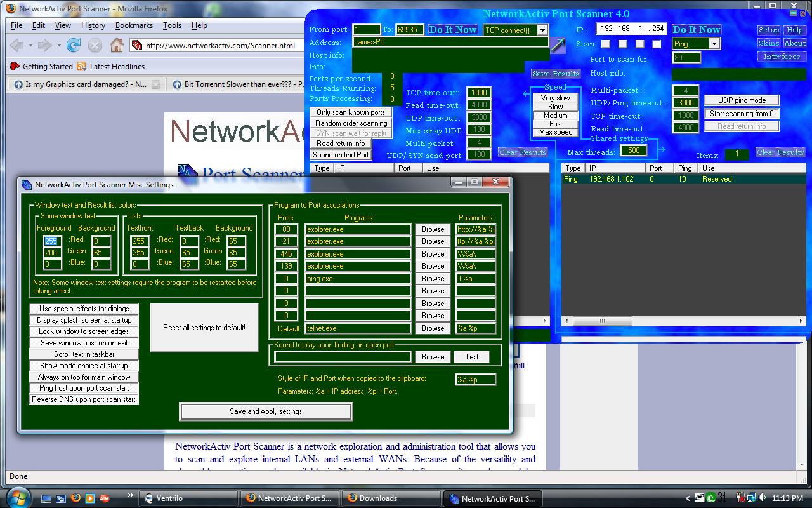Click Do It Now next to IP field
This screenshot has height=508, width=812.
coord(697,30)
